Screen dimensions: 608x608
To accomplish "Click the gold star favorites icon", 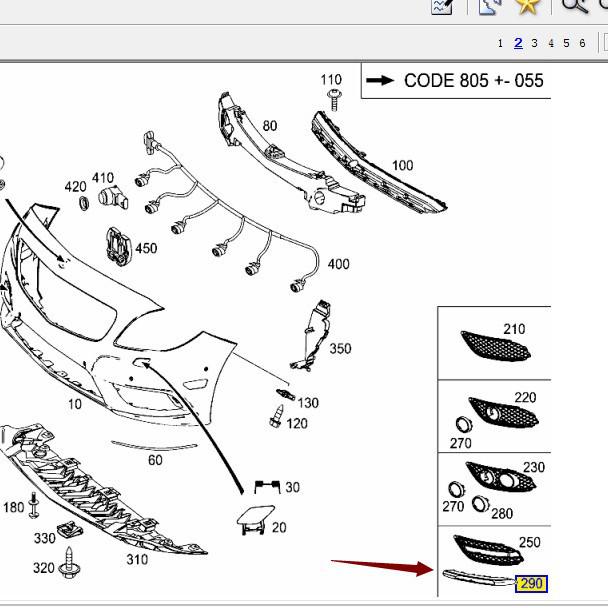I will pyautogui.click(x=527, y=6).
